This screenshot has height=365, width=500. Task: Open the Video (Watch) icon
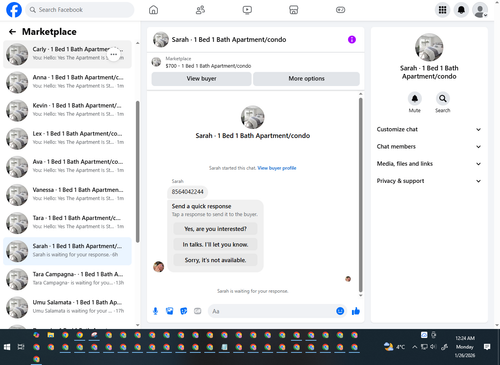tap(247, 10)
